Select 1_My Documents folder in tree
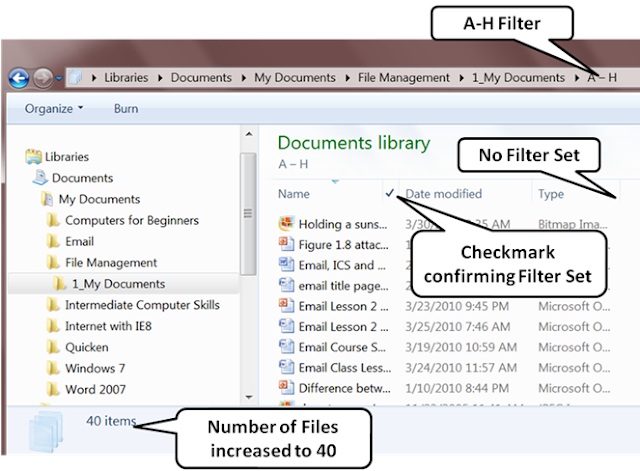This screenshot has height=471, width=640. tap(118, 284)
